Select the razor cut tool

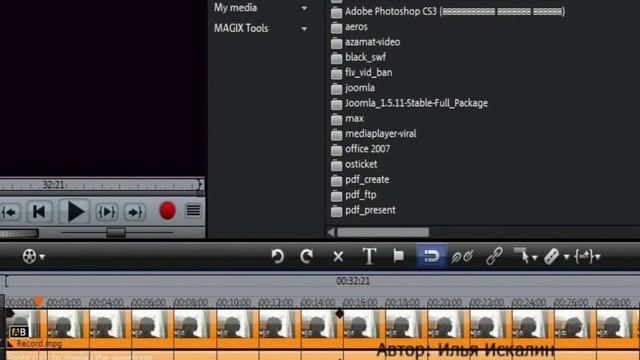tap(552, 257)
